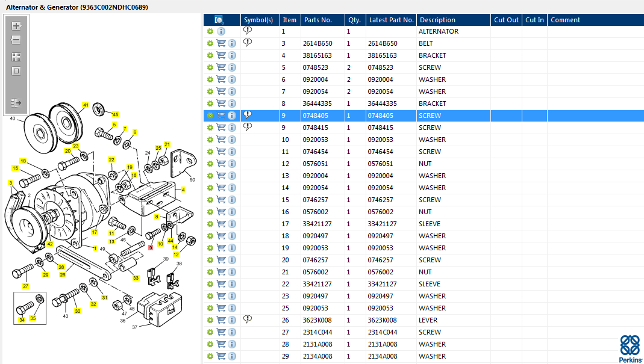Viewport: 644px width, 364px height.
Task: Click the gear icon for item 6 WASHER
Action: click(x=210, y=79)
